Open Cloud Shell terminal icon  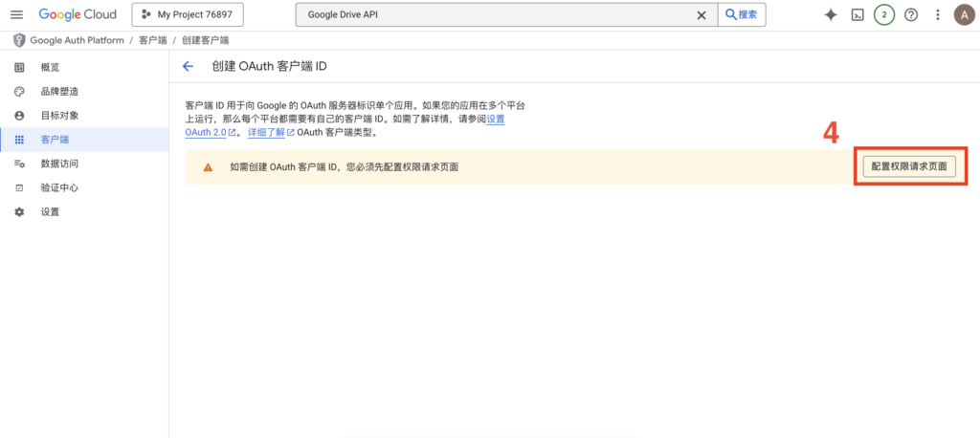click(x=858, y=14)
